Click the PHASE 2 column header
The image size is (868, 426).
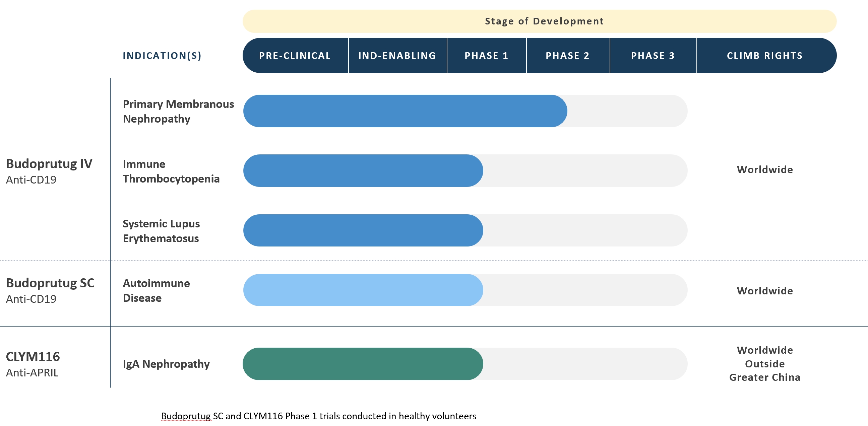click(567, 56)
